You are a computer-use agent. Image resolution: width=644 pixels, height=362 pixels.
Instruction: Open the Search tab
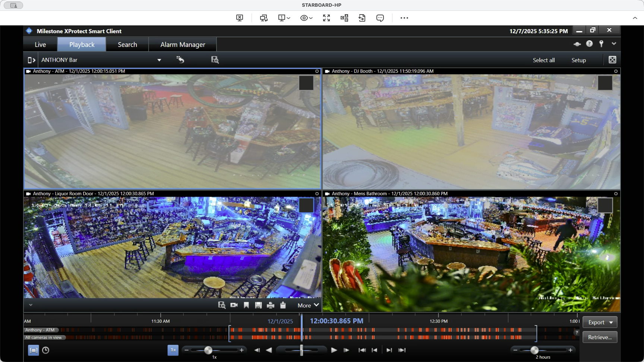pyautogui.click(x=127, y=44)
